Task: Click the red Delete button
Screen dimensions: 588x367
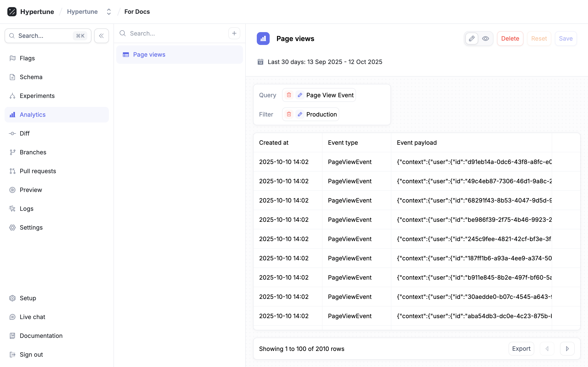Action: tap(510, 39)
